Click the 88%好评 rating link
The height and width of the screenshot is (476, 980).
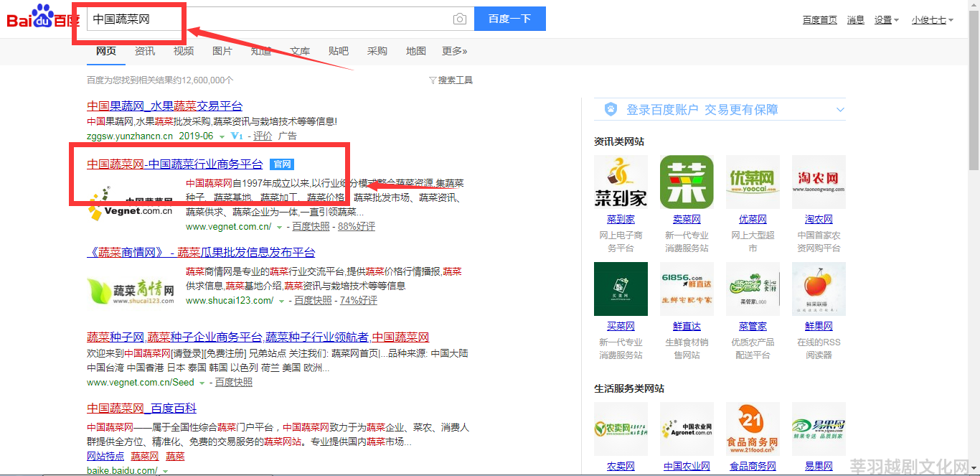pyautogui.click(x=357, y=227)
